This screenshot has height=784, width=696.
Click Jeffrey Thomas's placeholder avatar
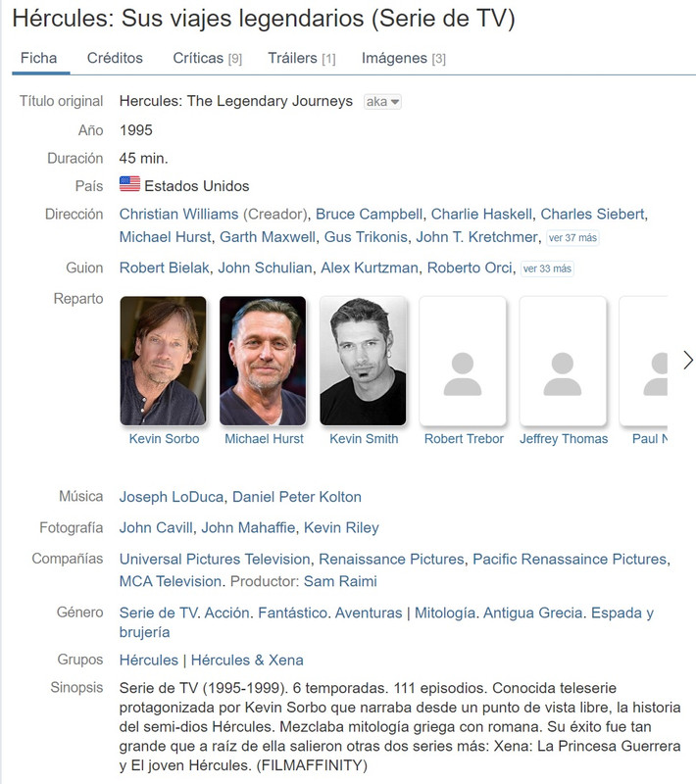tap(563, 361)
